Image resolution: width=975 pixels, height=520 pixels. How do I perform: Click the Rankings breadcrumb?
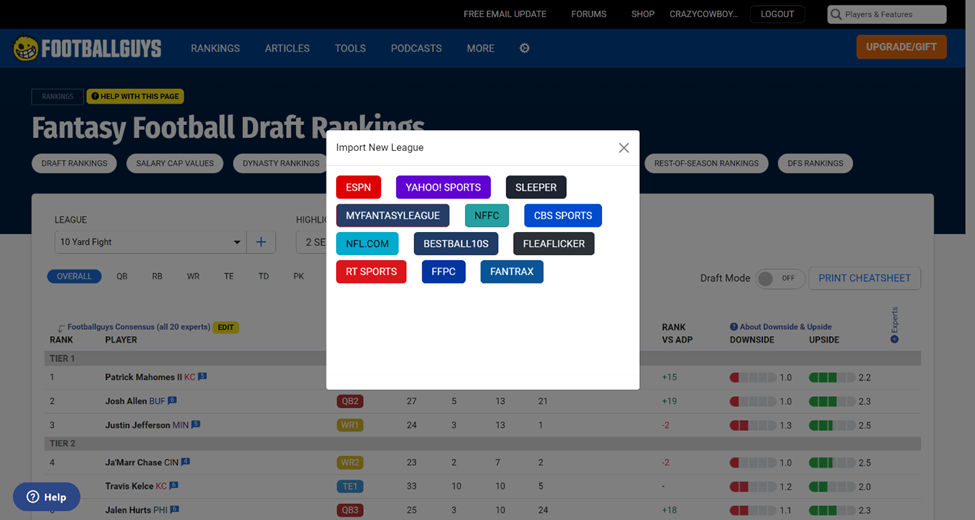(57, 96)
